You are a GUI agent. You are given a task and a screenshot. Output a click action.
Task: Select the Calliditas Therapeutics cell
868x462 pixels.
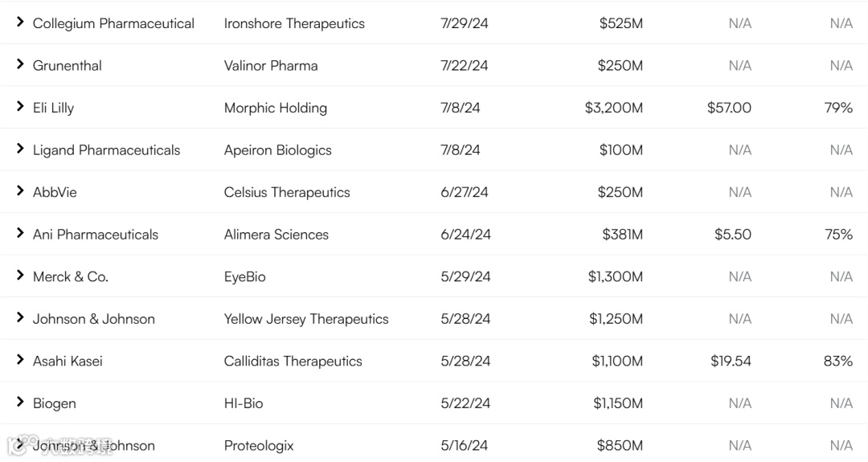pyautogui.click(x=293, y=362)
